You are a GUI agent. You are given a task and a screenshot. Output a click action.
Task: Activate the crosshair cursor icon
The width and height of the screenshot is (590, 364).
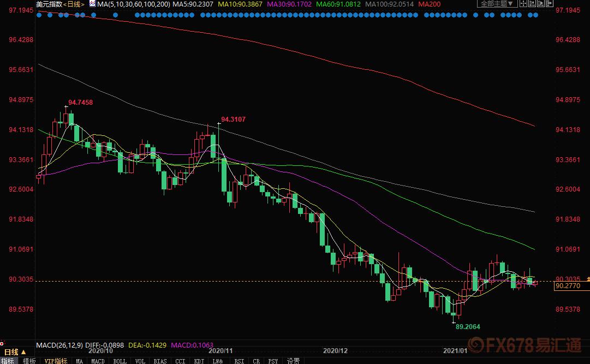click(523, 4)
